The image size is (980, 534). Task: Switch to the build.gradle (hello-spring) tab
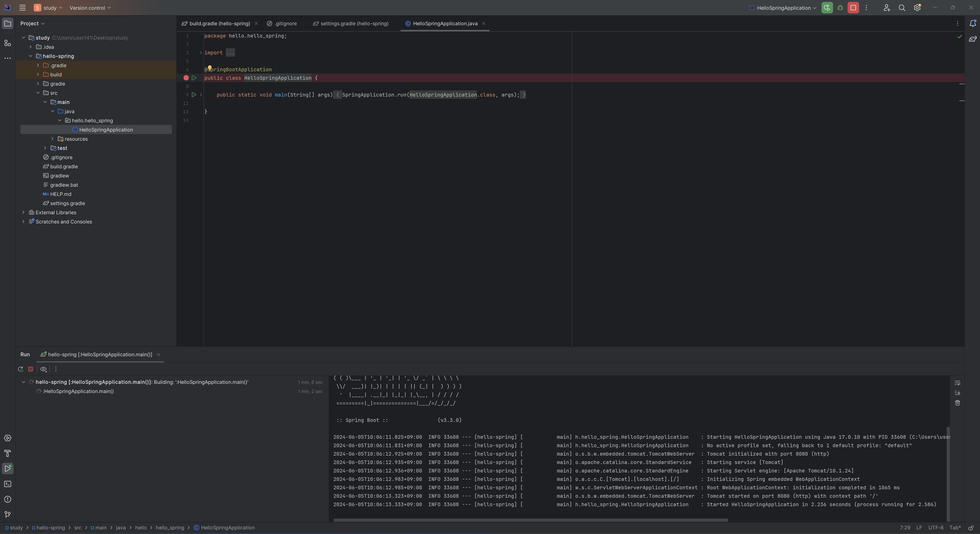pyautogui.click(x=219, y=23)
